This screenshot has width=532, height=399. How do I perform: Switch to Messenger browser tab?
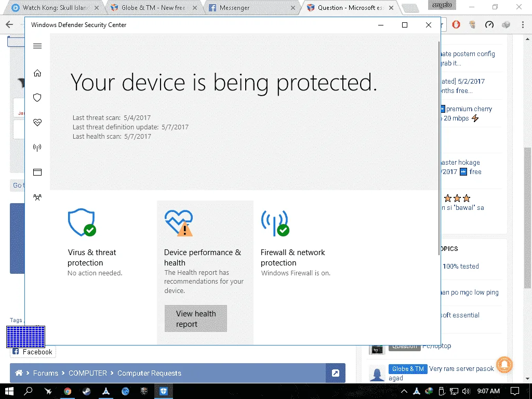[x=251, y=7]
